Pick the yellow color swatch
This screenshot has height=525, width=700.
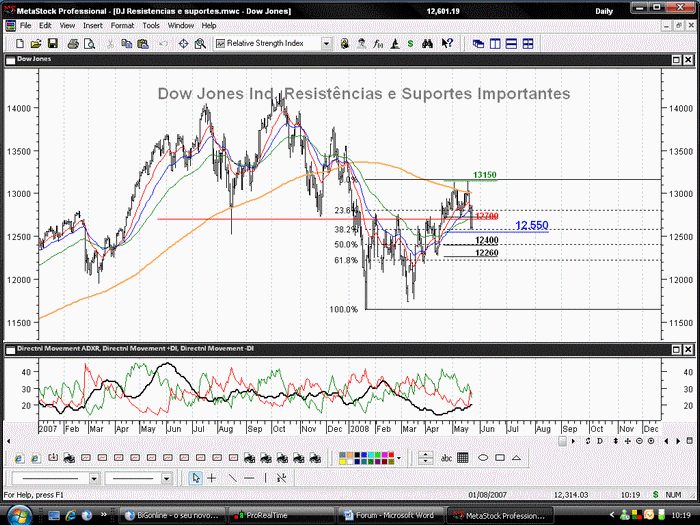point(342,462)
